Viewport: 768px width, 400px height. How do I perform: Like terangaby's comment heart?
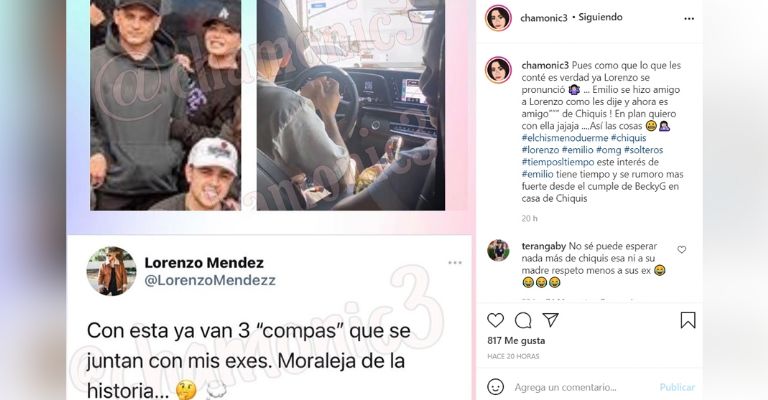681,250
